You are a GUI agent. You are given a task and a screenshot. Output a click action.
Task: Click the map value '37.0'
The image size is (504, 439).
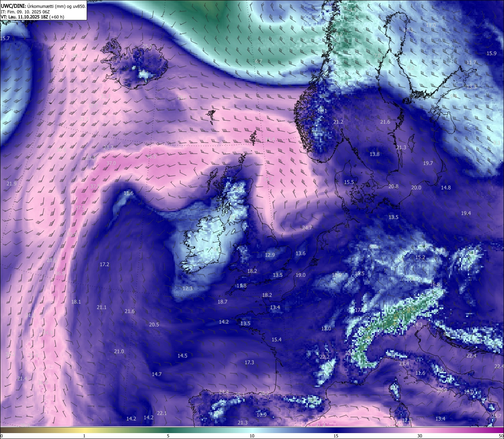pos(111,163)
